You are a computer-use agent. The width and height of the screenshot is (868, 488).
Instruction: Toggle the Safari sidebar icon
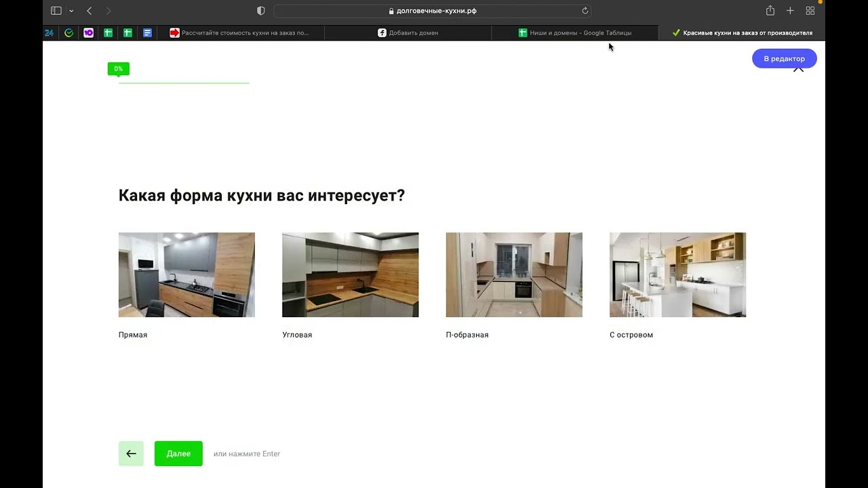(x=56, y=11)
